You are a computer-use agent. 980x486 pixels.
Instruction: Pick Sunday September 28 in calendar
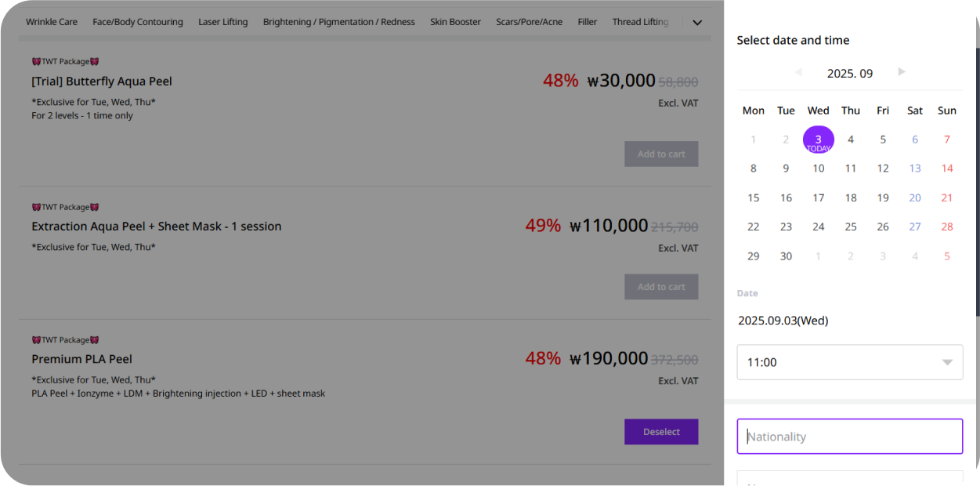click(x=947, y=227)
